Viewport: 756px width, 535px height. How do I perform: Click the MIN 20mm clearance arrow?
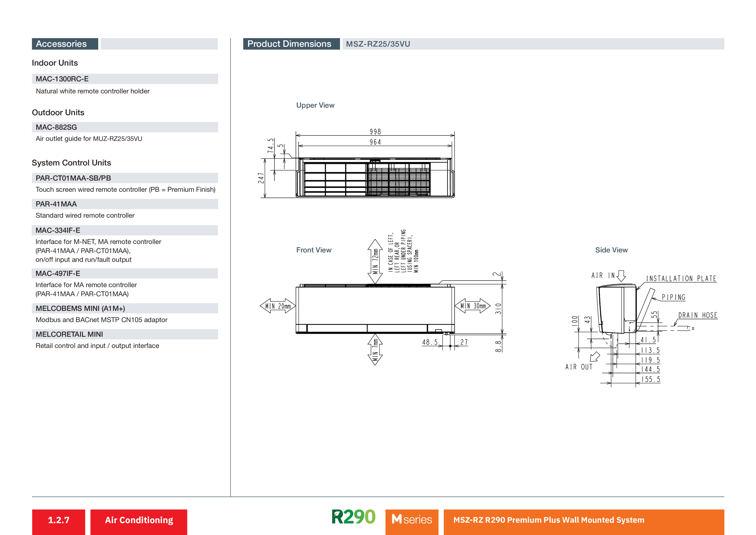tap(278, 306)
